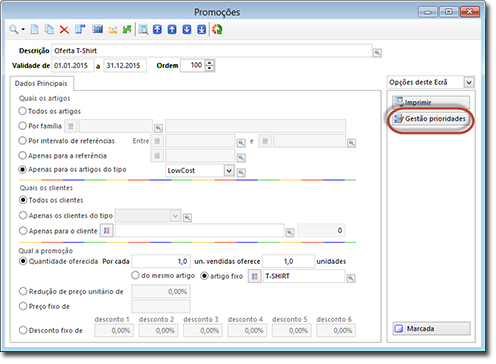Increase the Ordem value with up arrow
This screenshot has height=364, width=496.
pos(209,62)
